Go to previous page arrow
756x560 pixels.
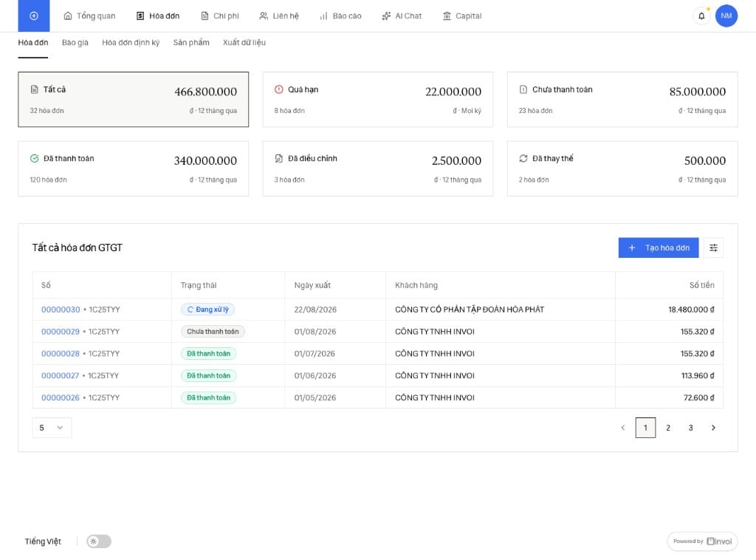click(x=623, y=428)
